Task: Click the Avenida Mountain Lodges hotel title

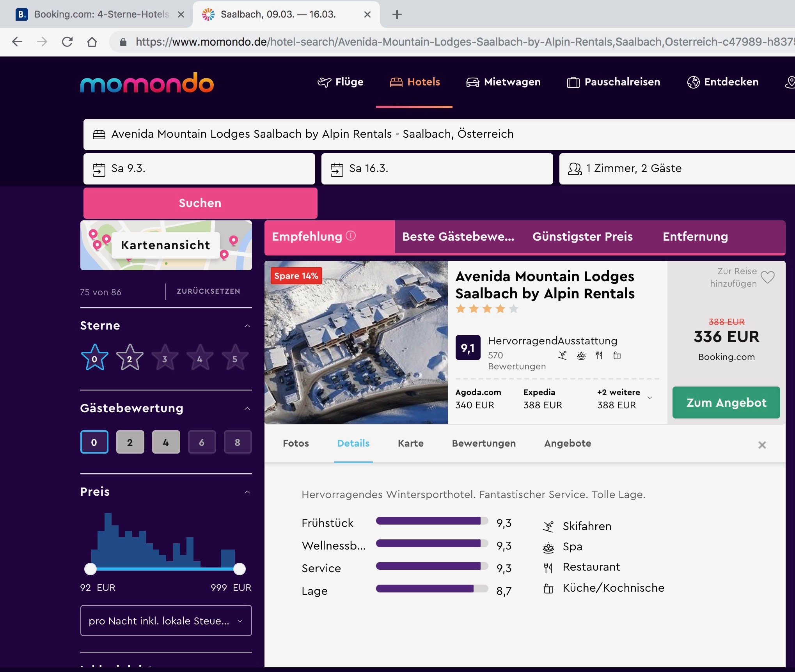Action: point(545,285)
